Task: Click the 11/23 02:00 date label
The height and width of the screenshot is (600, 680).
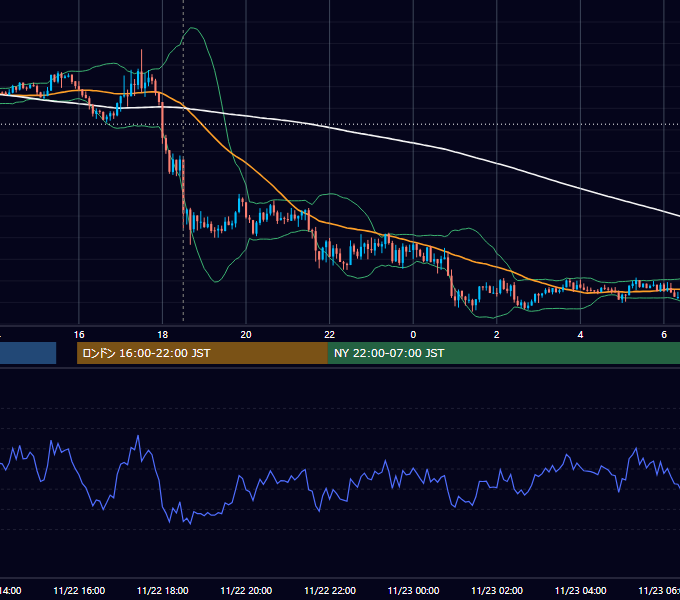Action: click(x=497, y=590)
